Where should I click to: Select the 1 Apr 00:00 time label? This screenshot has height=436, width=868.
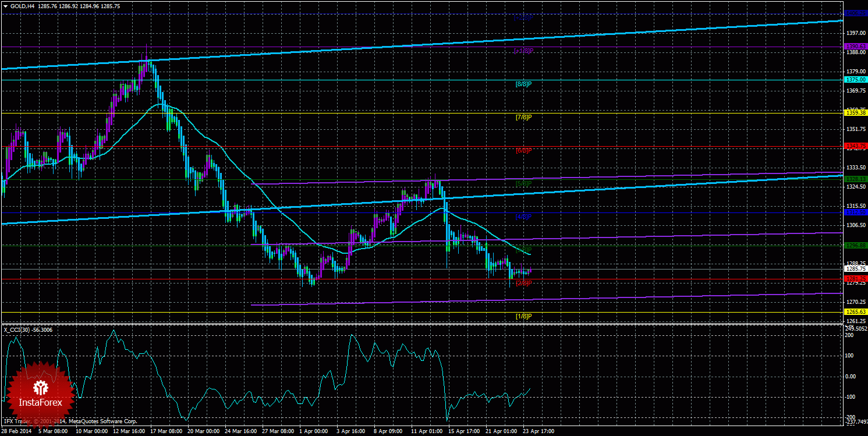point(314,431)
